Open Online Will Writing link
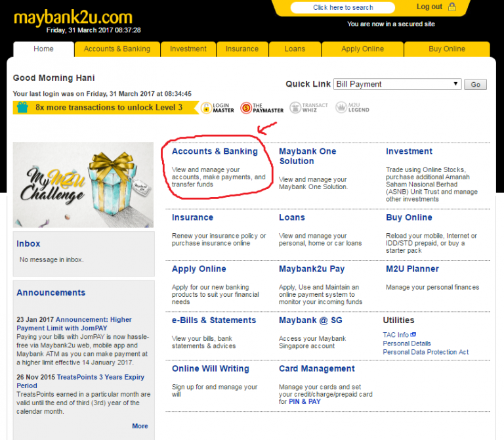 (211, 369)
